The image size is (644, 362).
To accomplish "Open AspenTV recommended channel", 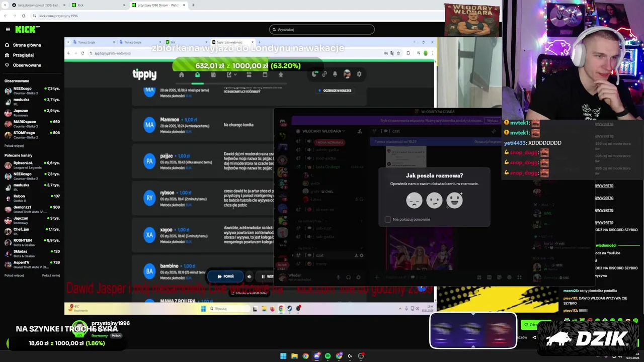I will click(x=32, y=264).
